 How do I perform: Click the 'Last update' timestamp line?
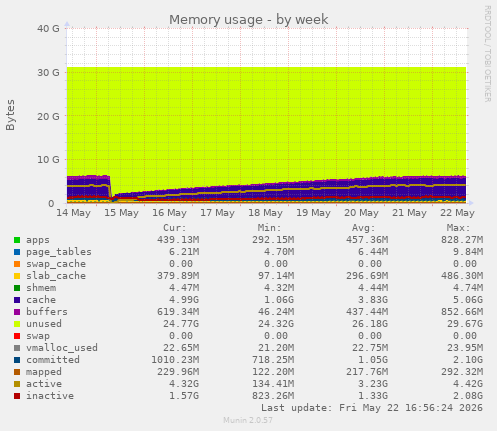[372, 408]
